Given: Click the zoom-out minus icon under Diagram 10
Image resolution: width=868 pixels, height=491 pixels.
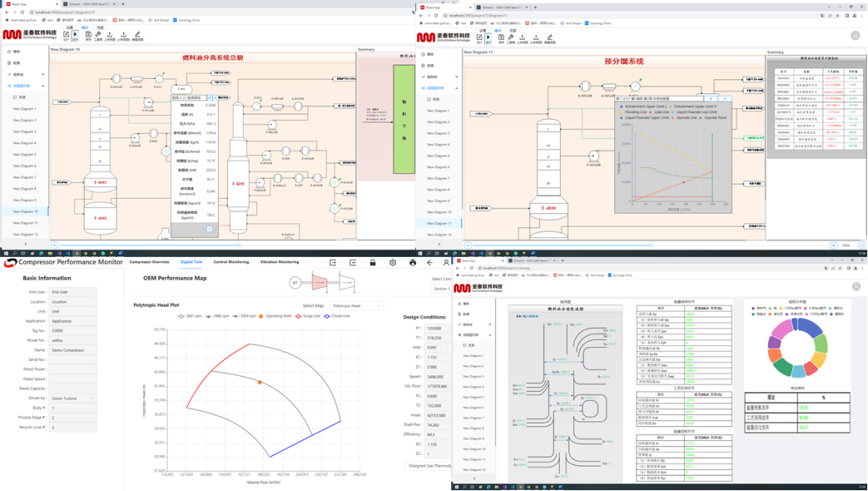Looking at the screenshot, I should click(54, 244).
